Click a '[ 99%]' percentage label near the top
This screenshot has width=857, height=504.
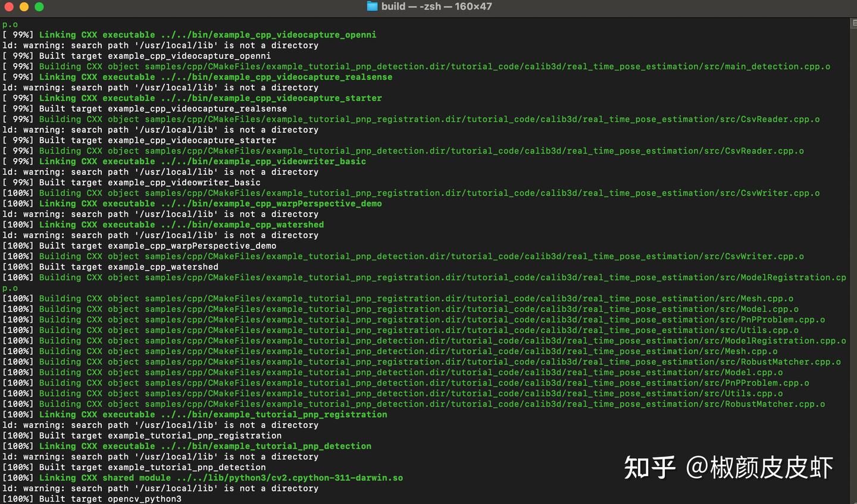pyautogui.click(x=18, y=35)
